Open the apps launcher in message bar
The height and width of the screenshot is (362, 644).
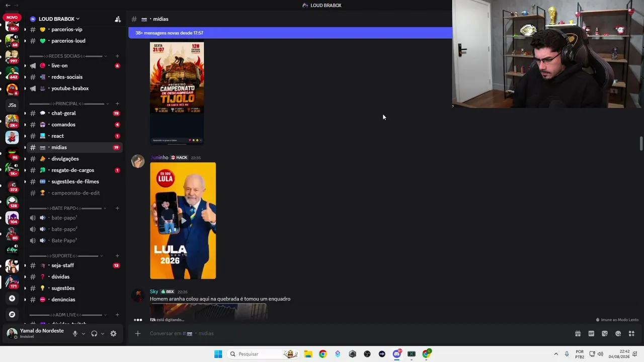632,333
